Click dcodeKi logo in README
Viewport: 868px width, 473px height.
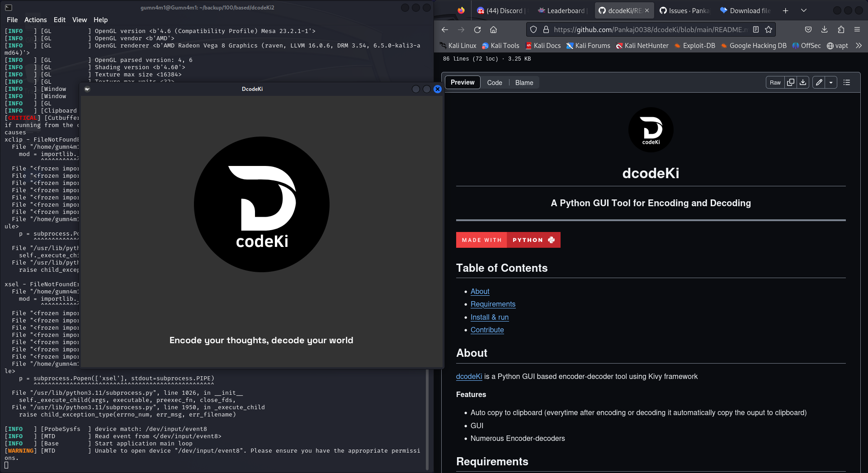tap(651, 130)
